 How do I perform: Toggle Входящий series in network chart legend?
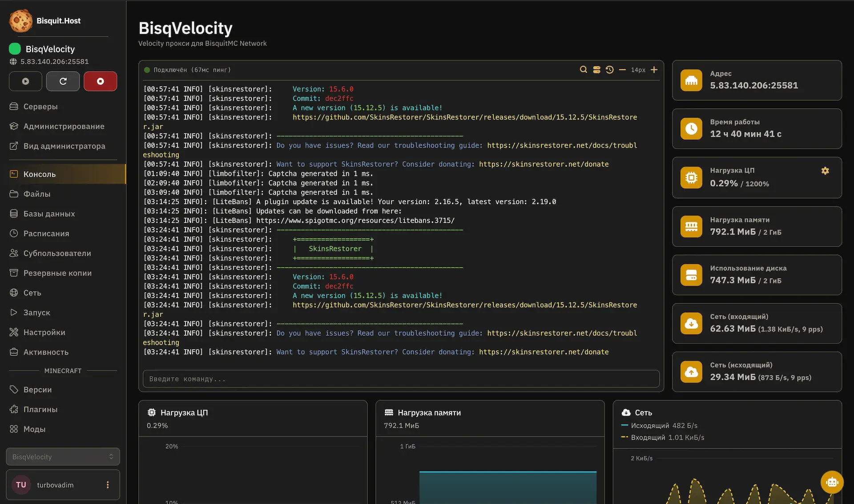[663, 438]
